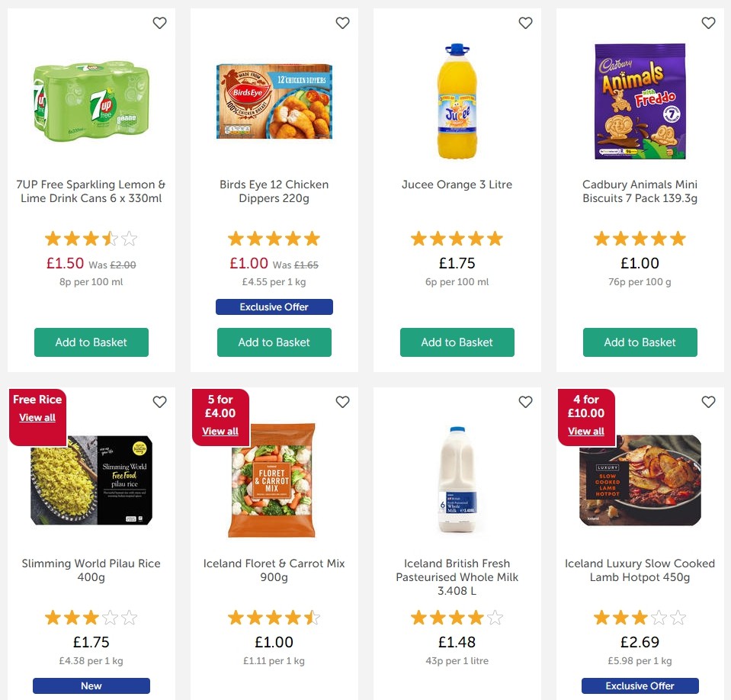Add 7UP Free Sparkling cans to basket

point(91,342)
